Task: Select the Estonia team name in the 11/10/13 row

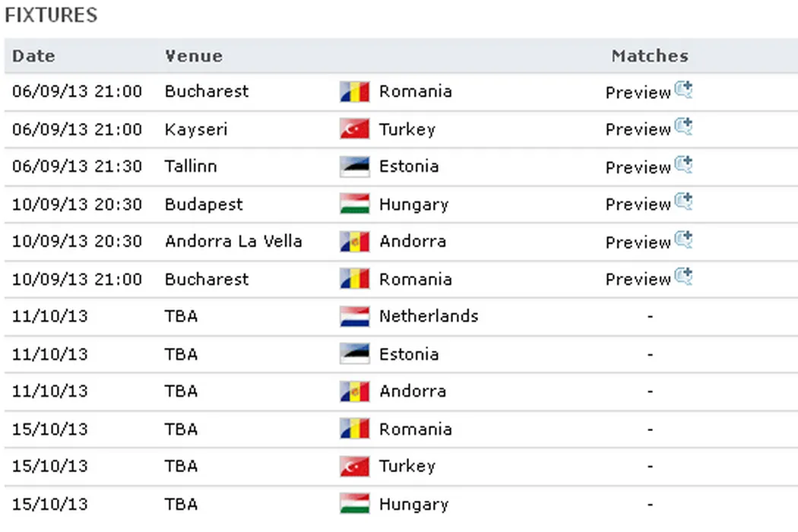Action: [x=409, y=354]
